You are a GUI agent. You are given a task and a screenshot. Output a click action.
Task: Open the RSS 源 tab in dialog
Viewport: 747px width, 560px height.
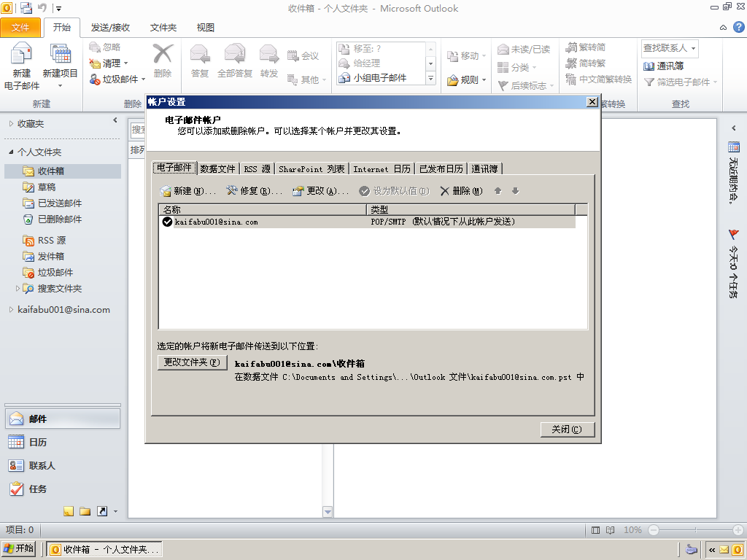[257, 169]
